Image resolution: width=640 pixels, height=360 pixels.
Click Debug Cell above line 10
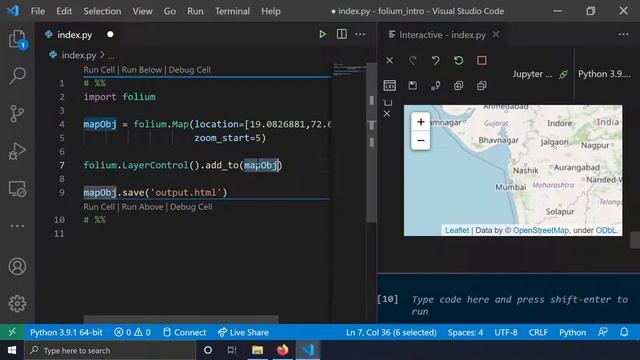click(x=191, y=207)
